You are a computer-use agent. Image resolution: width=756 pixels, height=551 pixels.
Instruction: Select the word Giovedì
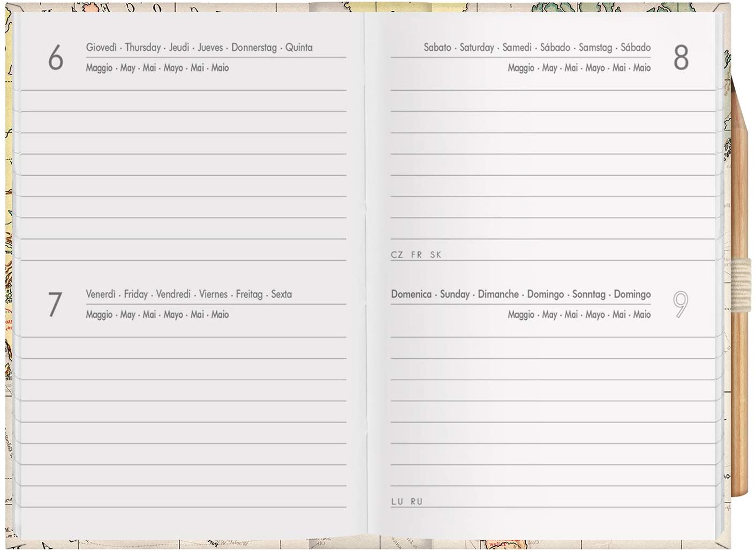pos(101,48)
